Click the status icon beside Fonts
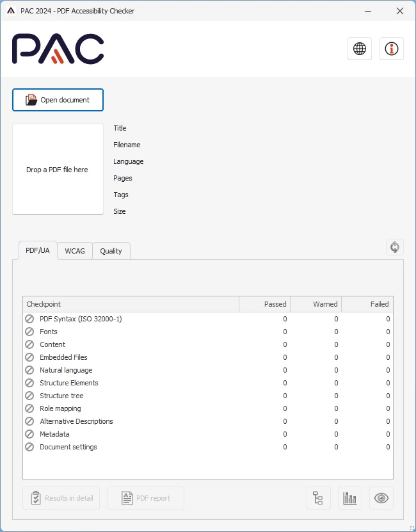 pos(29,332)
